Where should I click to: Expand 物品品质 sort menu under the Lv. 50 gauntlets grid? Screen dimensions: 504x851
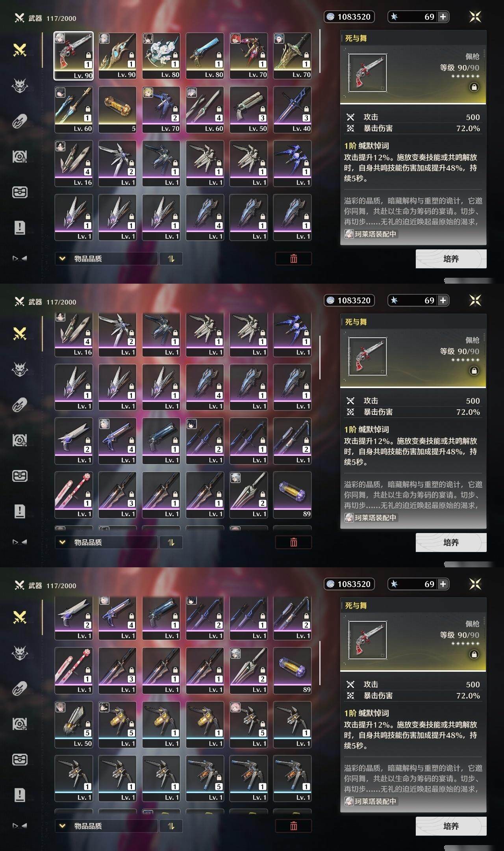(106, 826)
